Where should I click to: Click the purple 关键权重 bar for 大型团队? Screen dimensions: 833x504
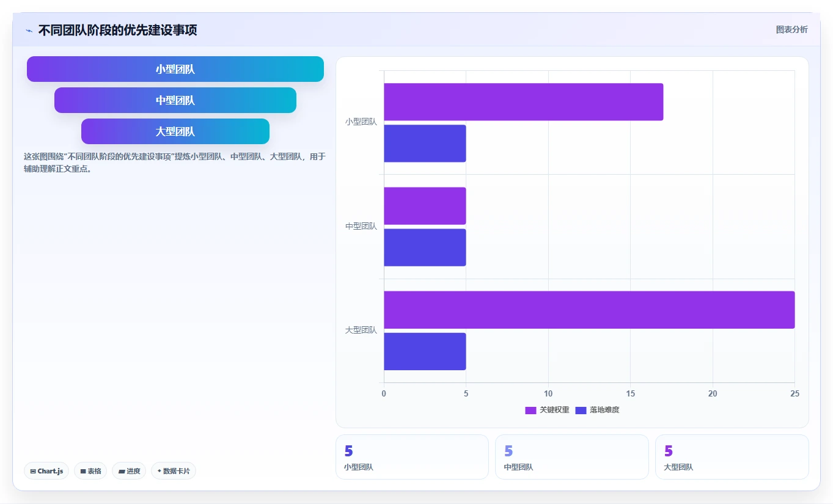click(x=589, y=310)
